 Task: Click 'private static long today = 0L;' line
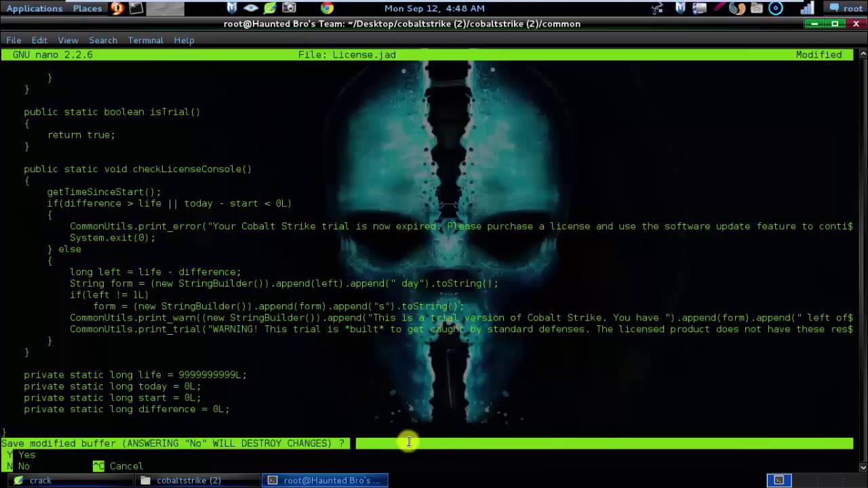click(113, 386)
